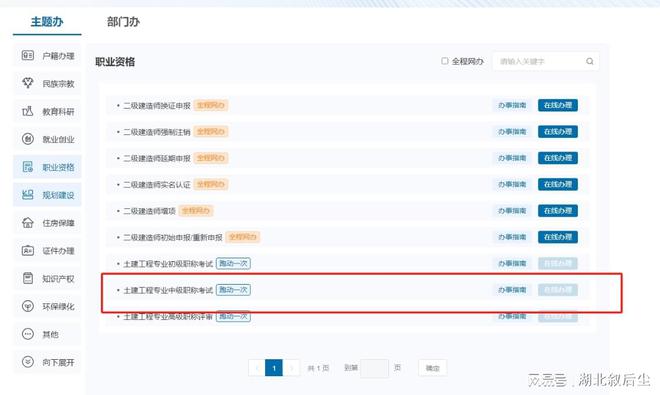Open 土建工程专业中级职称考试 item
The width and height of the screenshot is (660, 395).
coord(168,290)
